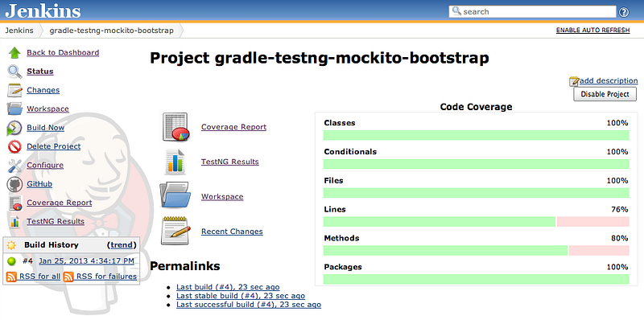Image resolution: width=644 pixels, height=320 pixels.
Task: Open sidebar Coverage Report link
Action: pyautogui.click(x=60, y=203)
